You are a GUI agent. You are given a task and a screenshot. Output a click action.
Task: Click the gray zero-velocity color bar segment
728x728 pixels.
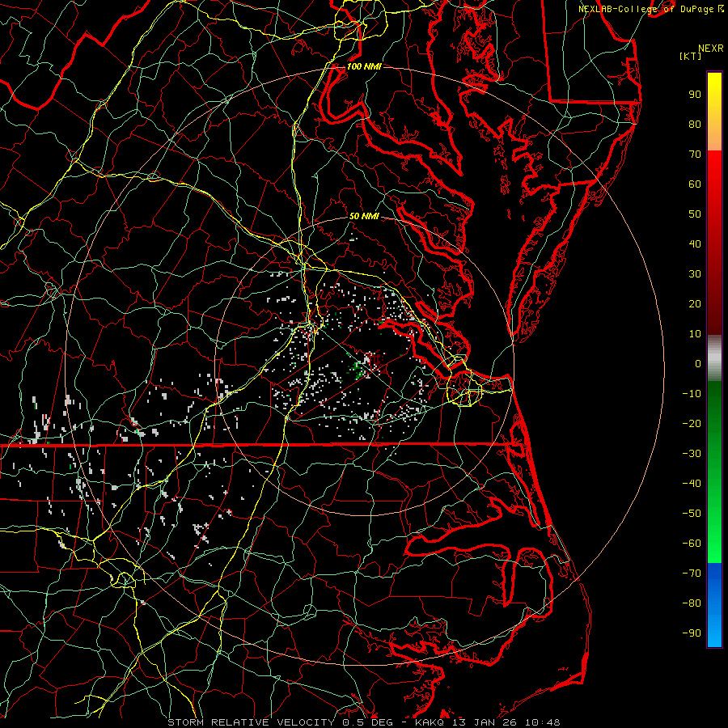coord(714,358)
